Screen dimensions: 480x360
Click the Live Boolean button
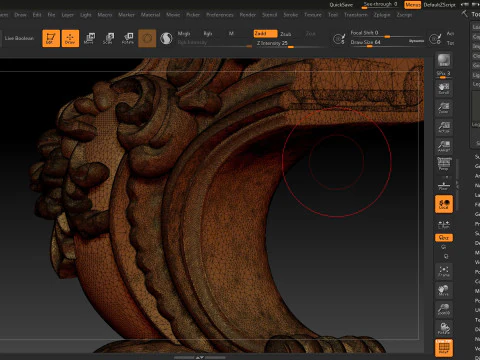click(19, 38)
